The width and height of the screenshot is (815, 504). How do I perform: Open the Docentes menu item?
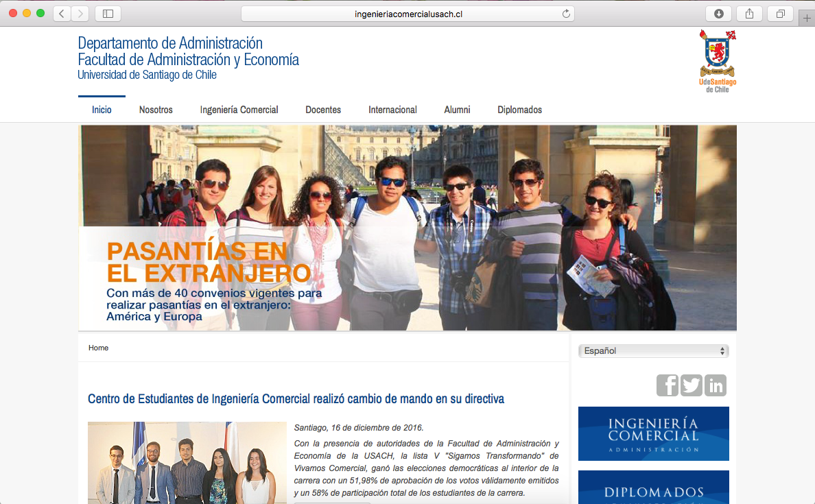tap(323, 110)
